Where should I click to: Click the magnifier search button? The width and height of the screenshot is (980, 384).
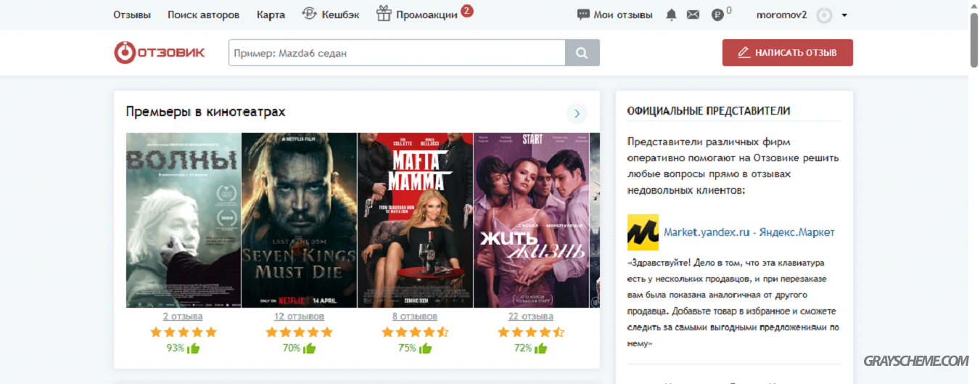[582, 53]
